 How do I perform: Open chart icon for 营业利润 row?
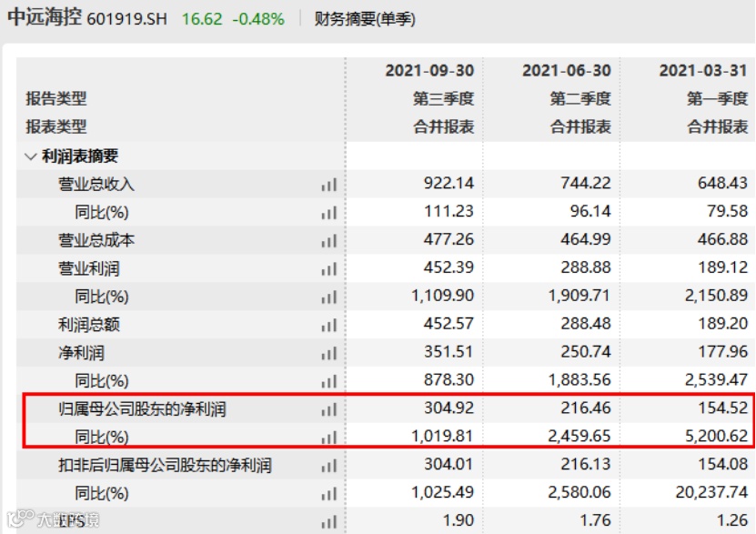coord(328,268)
